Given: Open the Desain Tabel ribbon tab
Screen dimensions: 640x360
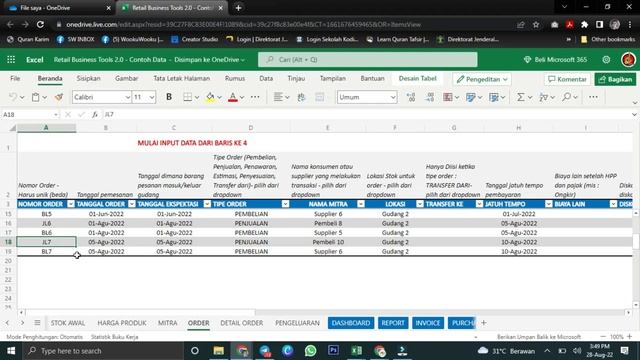Looking at the screenshot, I should (x=418, y=78).
